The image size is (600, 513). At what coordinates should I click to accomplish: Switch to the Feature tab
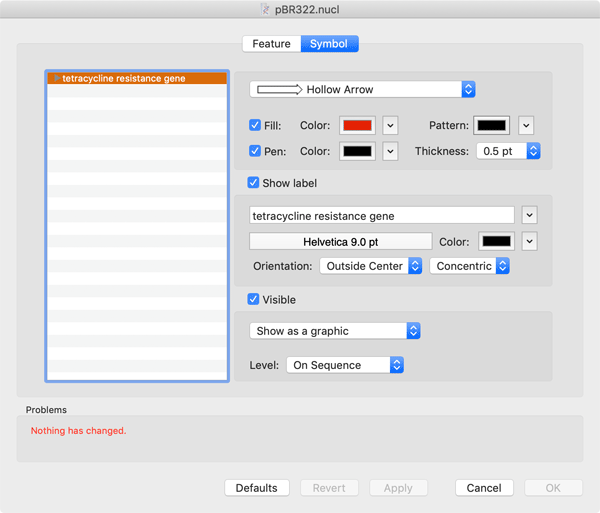coord(272,44)
